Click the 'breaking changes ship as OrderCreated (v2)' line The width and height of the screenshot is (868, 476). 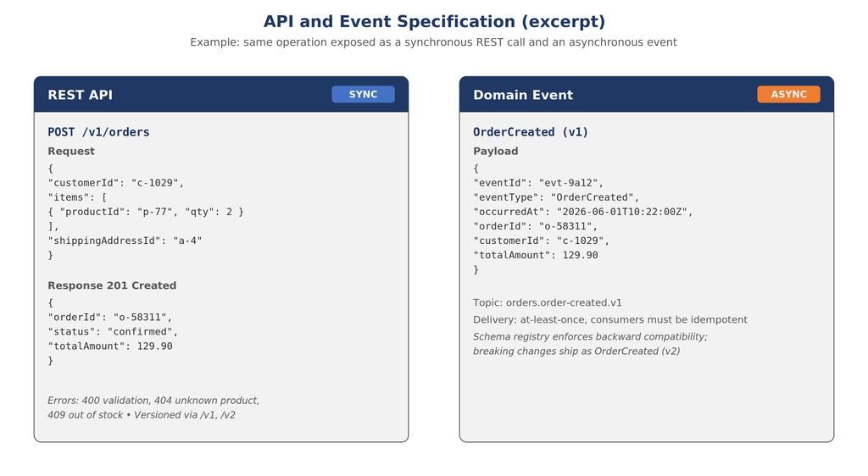tap(576, 351)
